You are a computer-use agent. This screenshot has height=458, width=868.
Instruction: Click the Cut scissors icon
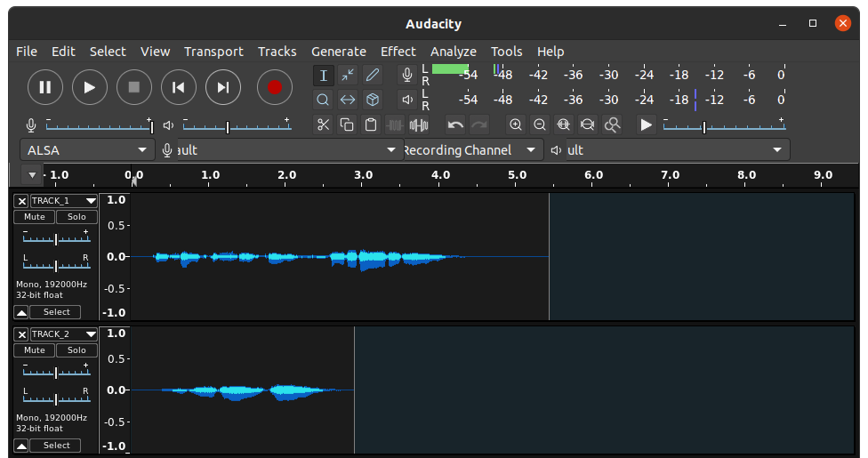[x=323, y=125]
